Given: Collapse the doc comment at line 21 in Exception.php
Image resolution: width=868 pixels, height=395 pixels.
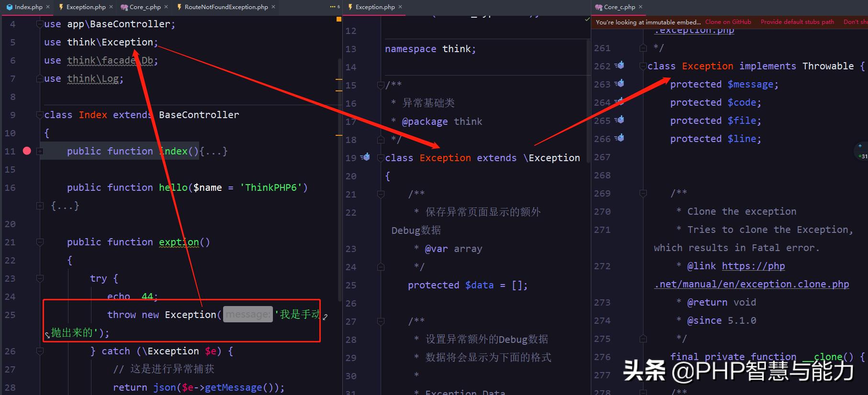Looking at the screenshot, I should (381, 194).
